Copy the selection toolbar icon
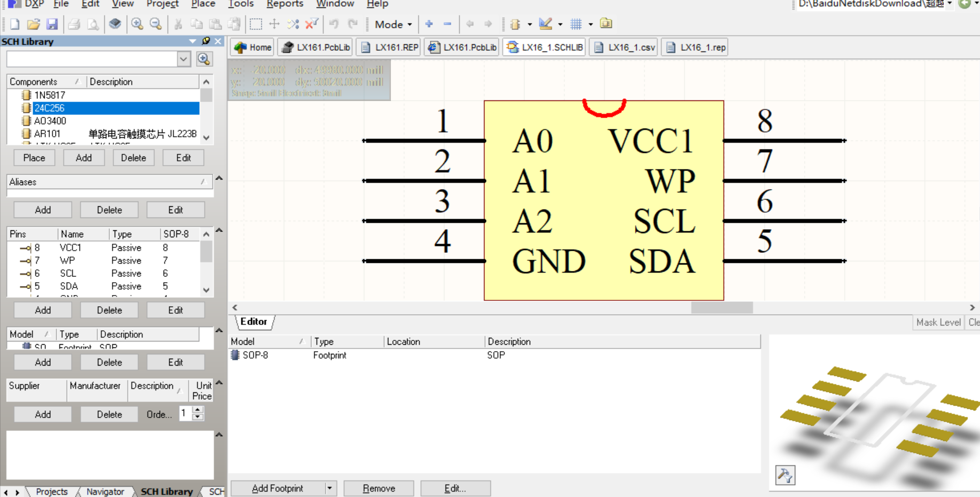 197,24
